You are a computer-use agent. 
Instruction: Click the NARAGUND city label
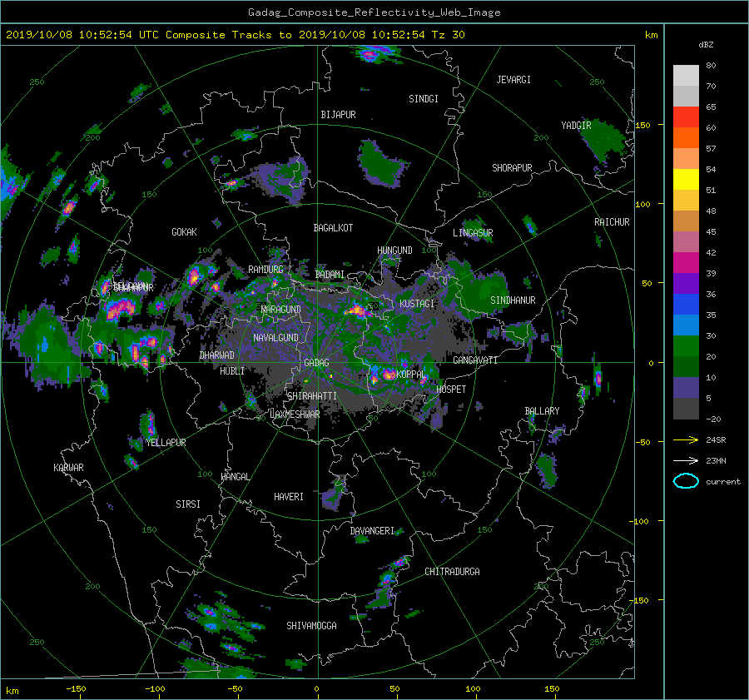tap(281, 309)
